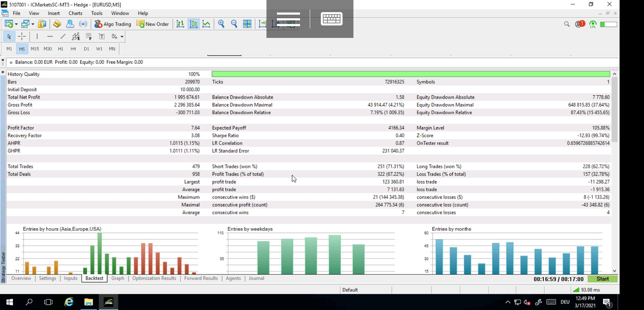Switch to the Graph tab
This screenshot has height=310, width=644.
118,278
